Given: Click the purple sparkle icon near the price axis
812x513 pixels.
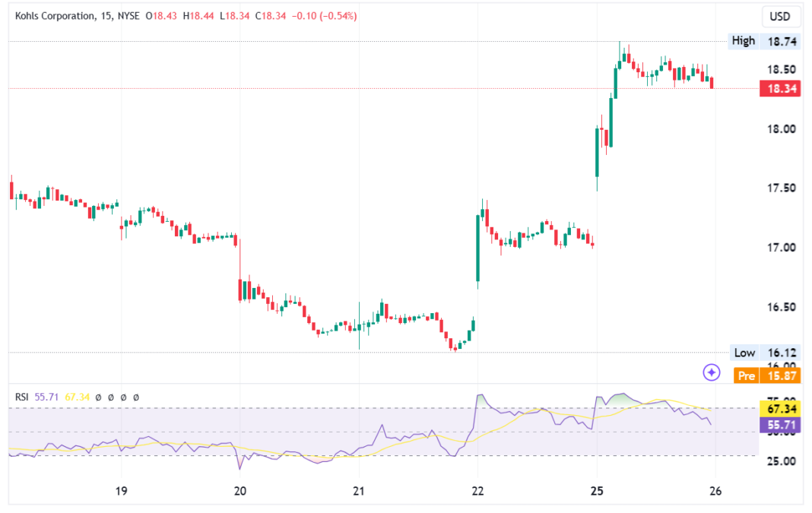Looking at the screenshot, I should coord(711,372).
